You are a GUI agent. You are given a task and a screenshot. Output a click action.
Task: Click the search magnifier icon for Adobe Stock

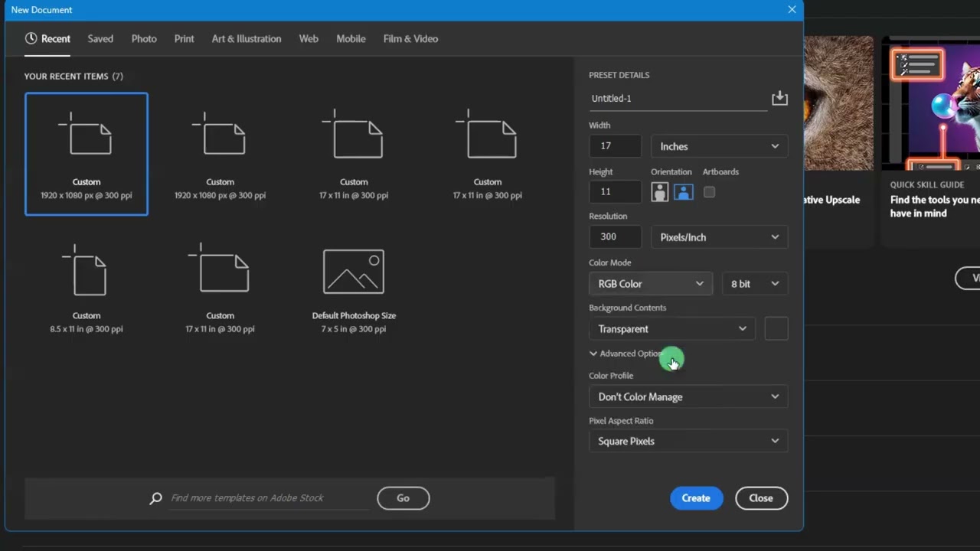tap(155, 498)
